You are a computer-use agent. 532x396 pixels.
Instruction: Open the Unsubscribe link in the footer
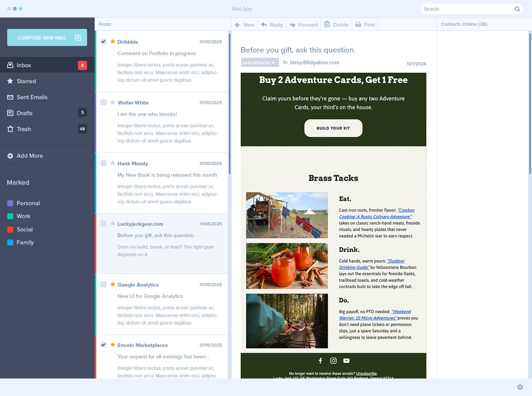pos(366,374)
